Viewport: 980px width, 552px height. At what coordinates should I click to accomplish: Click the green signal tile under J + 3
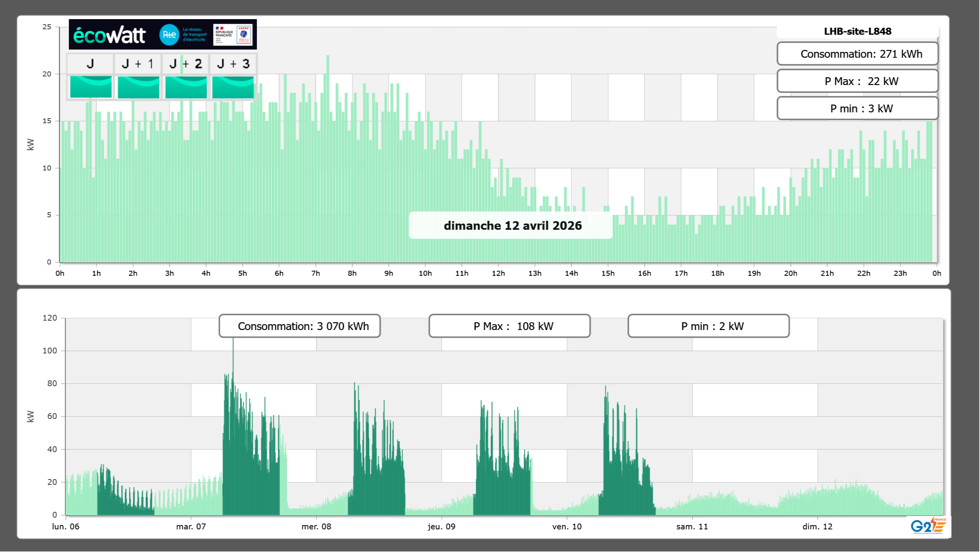pos(233,87)
